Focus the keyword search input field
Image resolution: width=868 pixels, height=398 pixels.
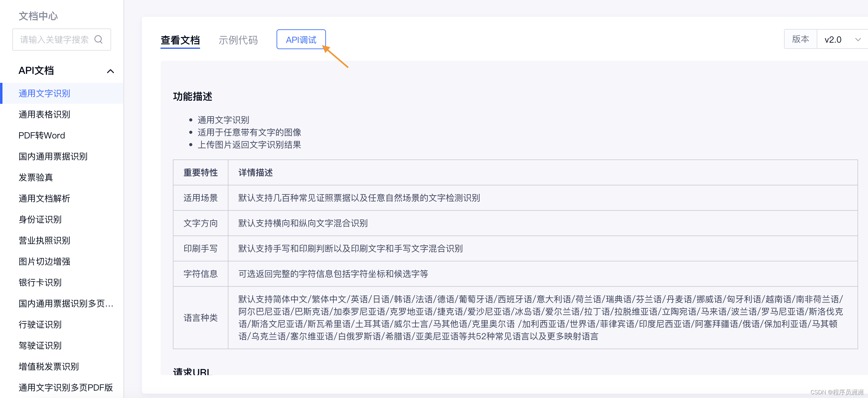click(x=54, y=40)
